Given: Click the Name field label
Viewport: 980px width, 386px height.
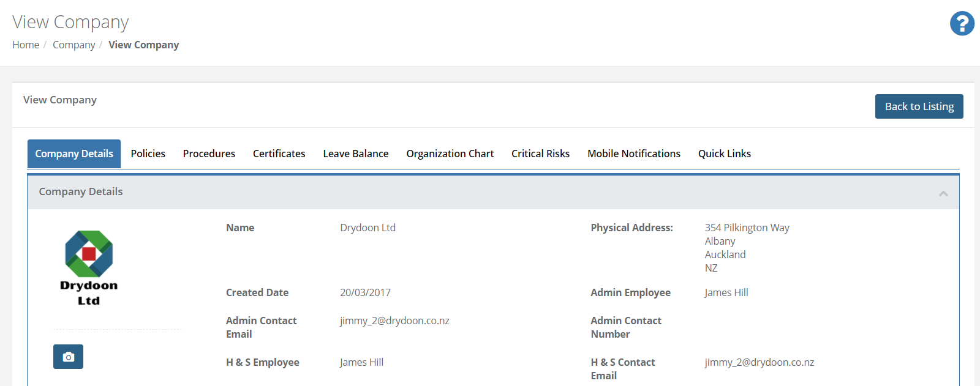Looking at the screenshot, I should [240, 228].
